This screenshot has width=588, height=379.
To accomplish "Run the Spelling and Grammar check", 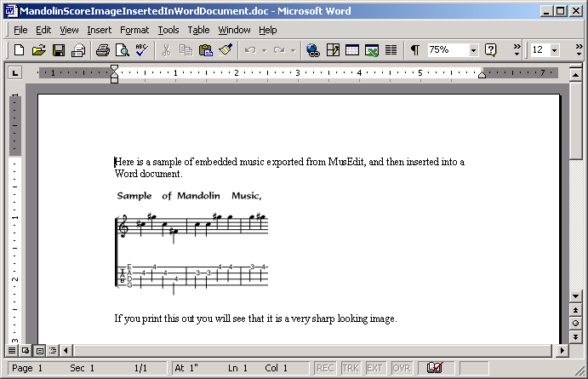I will coord(141,50).
